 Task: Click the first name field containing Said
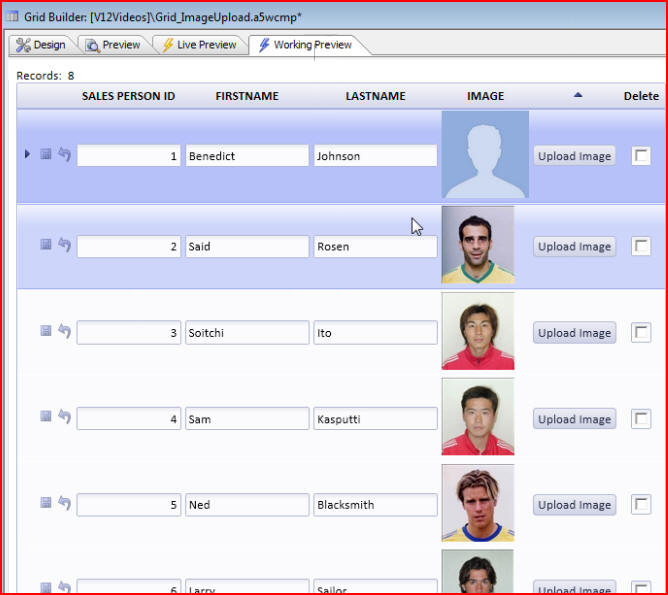tap(247, 247)
